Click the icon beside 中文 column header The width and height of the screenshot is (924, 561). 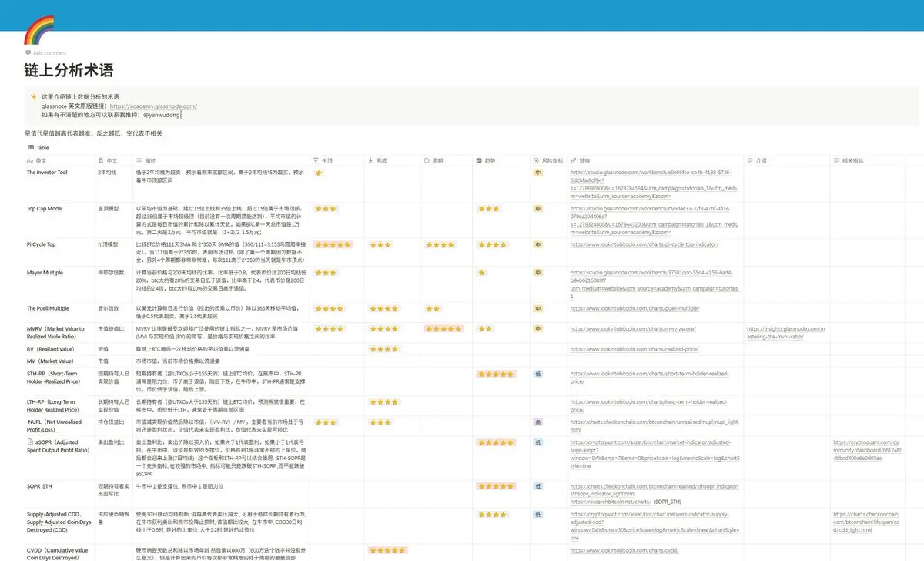click(101, 160)
